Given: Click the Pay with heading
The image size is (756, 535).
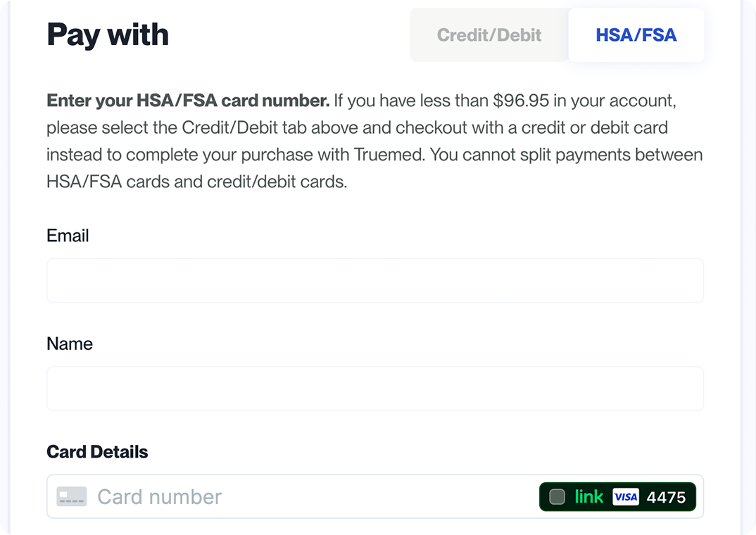Looking at the screenshot, I should tap(108, 35).
